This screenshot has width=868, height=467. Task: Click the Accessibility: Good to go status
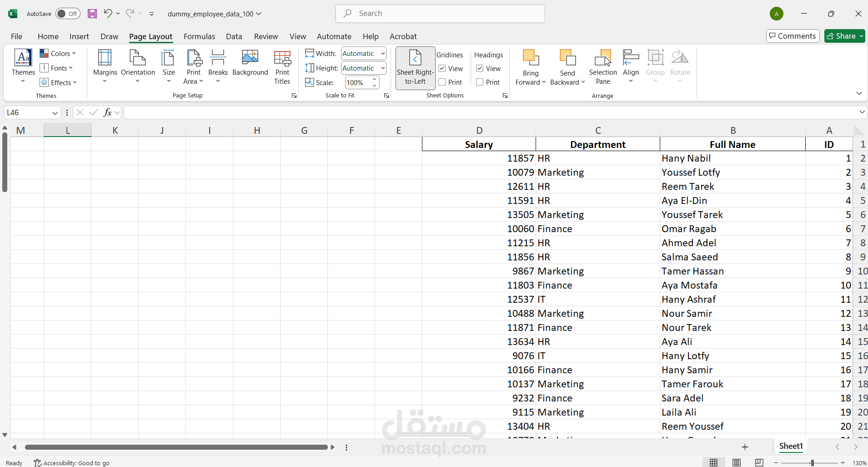(72, 463)
